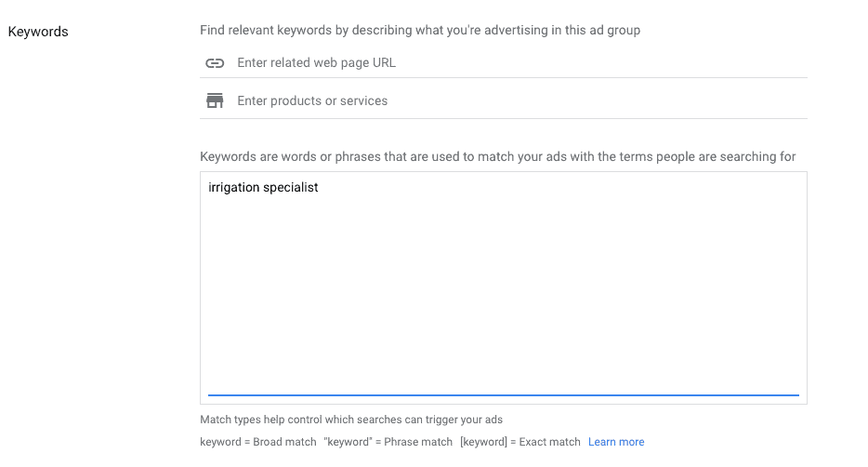Click the phrase "this ad group" in description

click(602, 30)
